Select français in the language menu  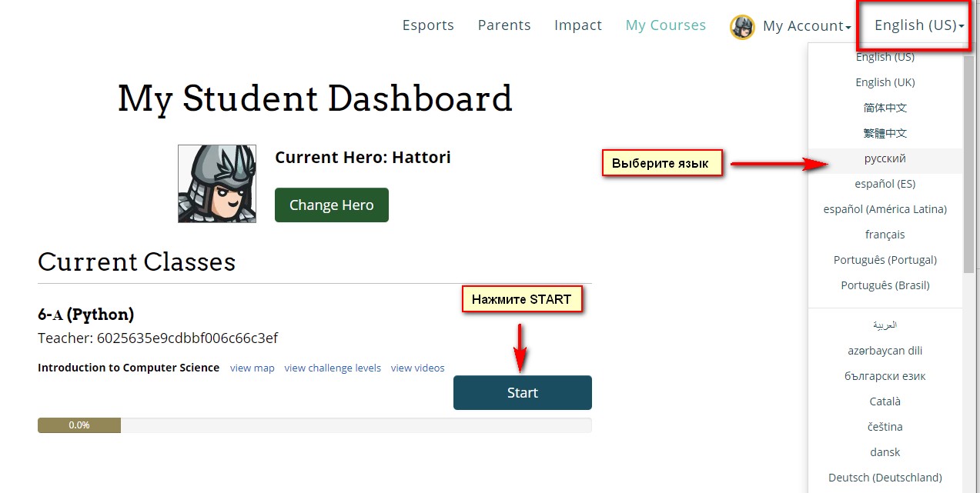tap(885, 235)
